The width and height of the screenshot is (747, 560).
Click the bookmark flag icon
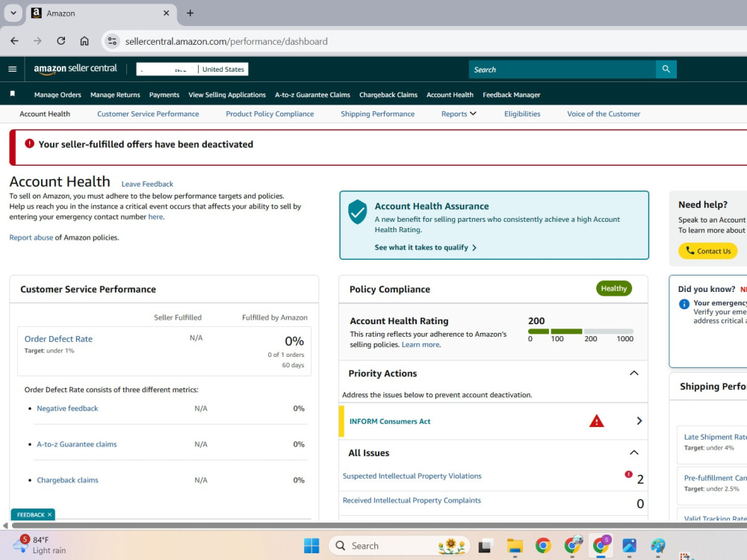(13, 94)
